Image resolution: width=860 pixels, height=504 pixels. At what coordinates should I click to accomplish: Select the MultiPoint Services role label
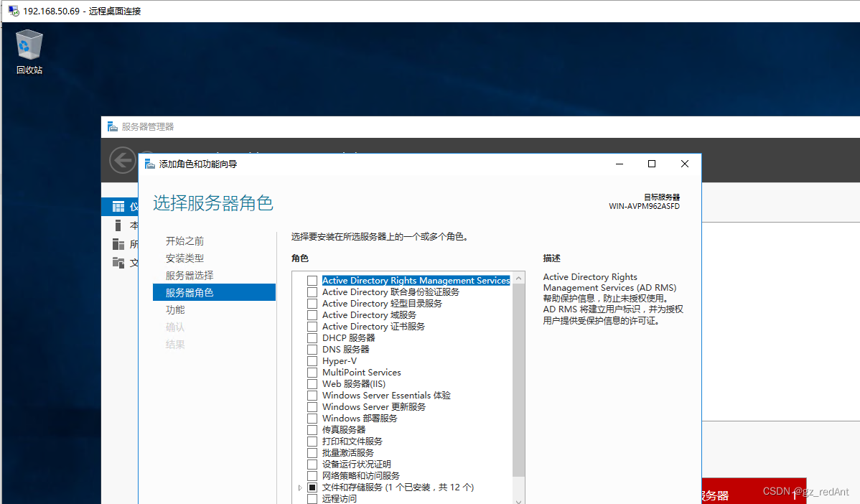click(361, 373)
